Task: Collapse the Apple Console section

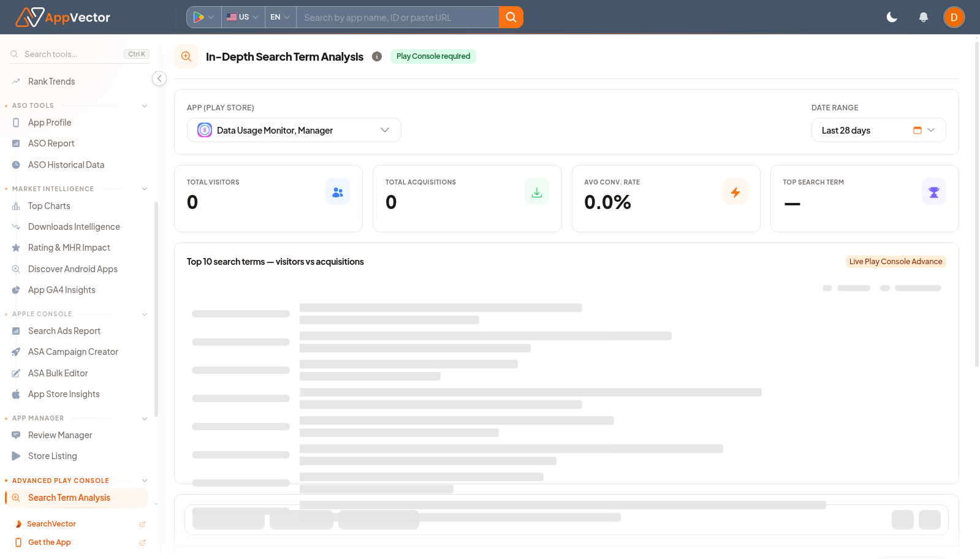Action: point(145,314)
